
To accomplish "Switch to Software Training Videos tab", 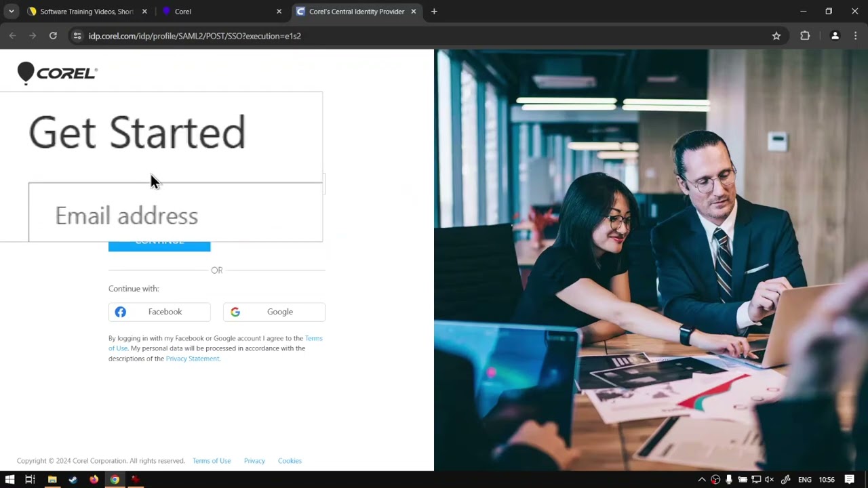I will click(x=87, y=12).
